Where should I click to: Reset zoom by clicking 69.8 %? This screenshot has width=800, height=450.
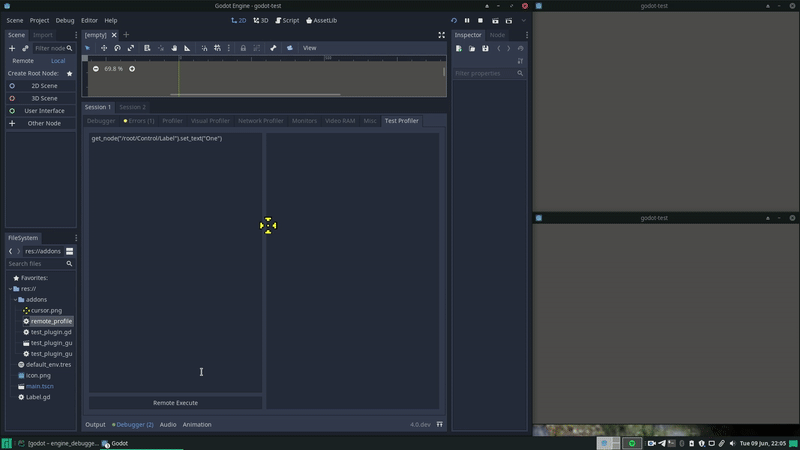pyautogui.click(x=114, y=69)
